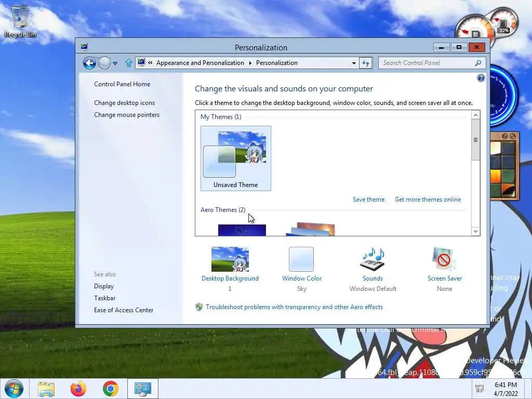This screenshot has width=532, height=399.
Task: Click the Sounds link text
Action: coord(373,278)
